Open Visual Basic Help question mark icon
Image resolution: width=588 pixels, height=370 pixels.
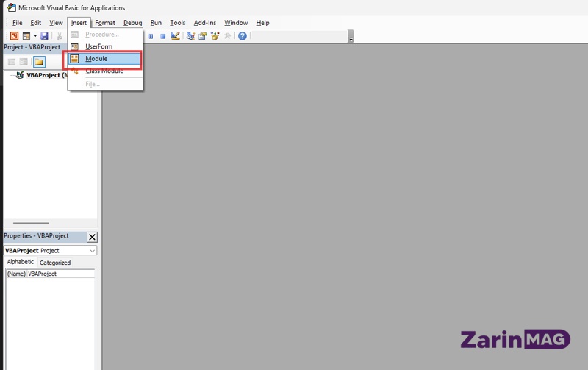click(x=243, y=36)
